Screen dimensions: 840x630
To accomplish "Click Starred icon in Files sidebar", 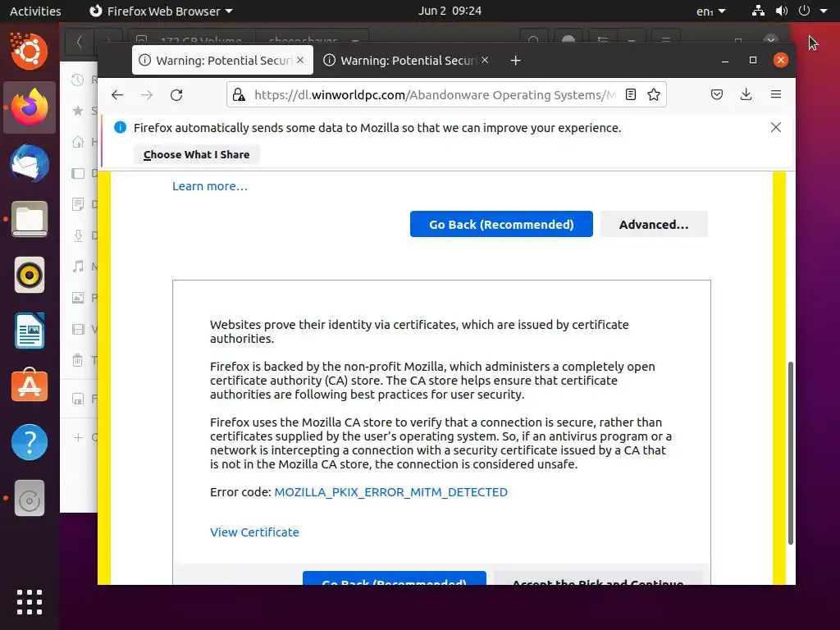I will [78, 111].
